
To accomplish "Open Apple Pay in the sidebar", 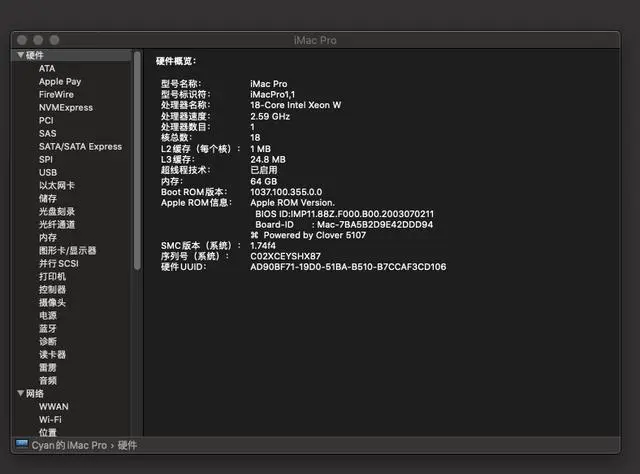I will [60, 82].
